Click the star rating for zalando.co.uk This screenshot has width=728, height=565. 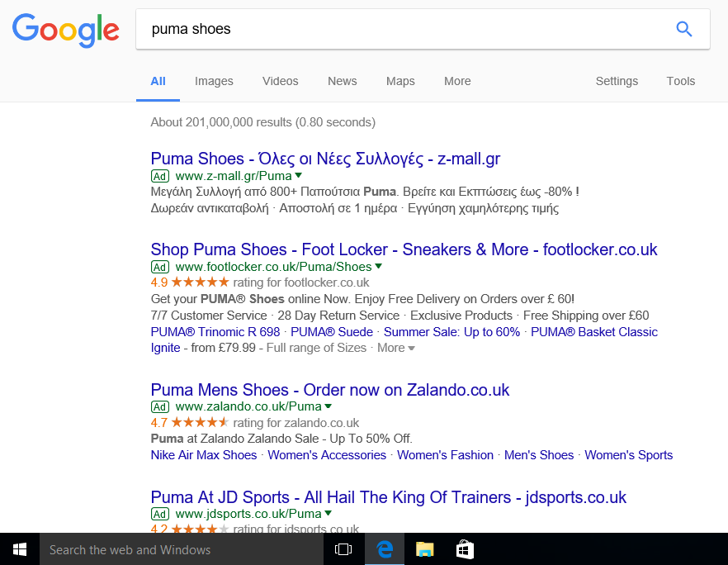[x=200, y=422]
